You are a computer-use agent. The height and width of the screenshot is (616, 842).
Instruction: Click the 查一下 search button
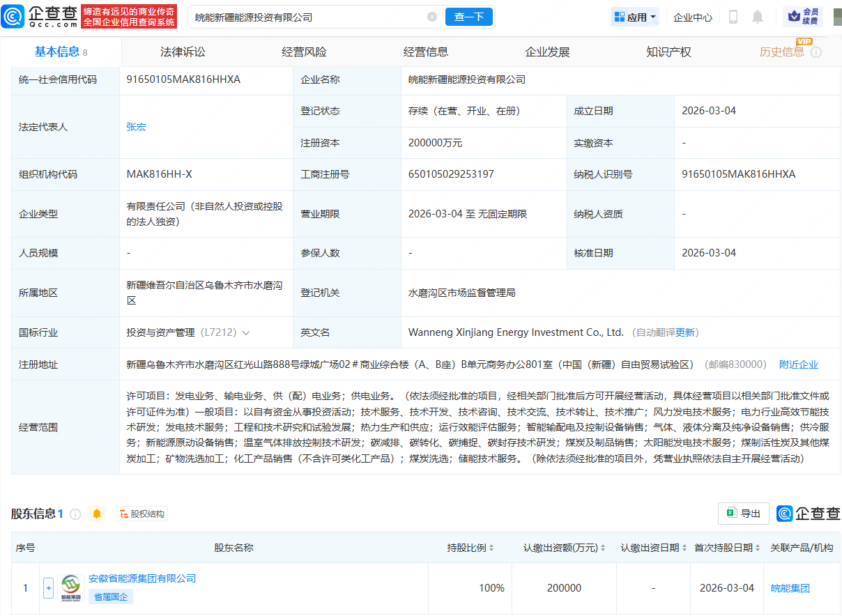469,17
